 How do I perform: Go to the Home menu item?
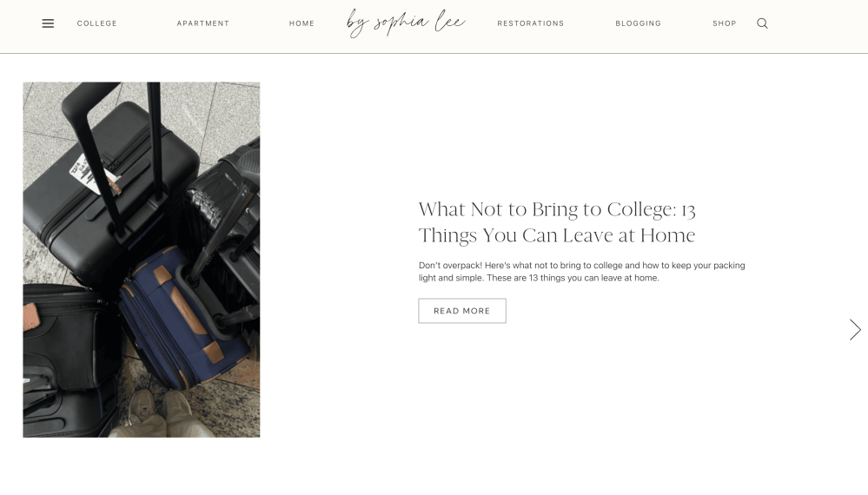pos(301,23)
